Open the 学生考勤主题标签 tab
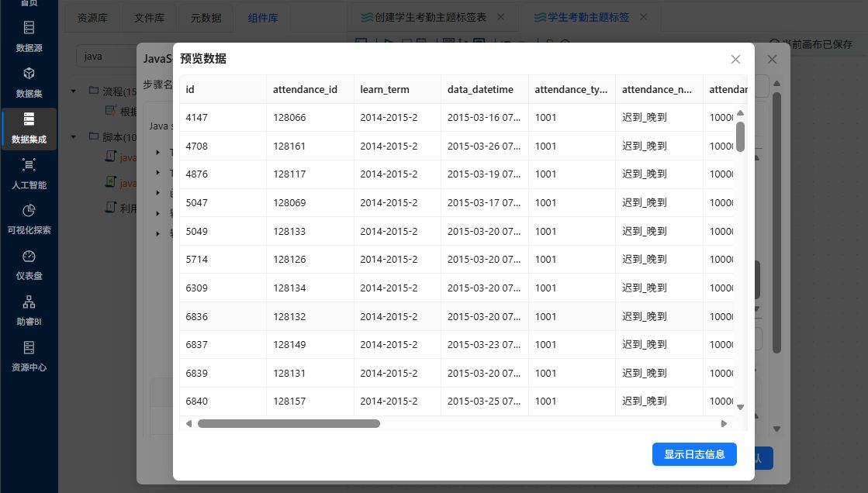Image resolution: width=868 pixels, height=493 pixels. click(x=581, y=17)
